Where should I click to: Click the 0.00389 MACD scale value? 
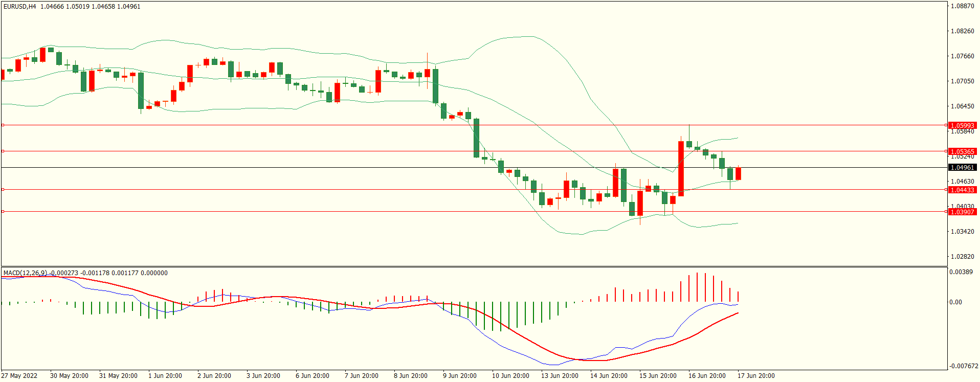click(961, 272)
